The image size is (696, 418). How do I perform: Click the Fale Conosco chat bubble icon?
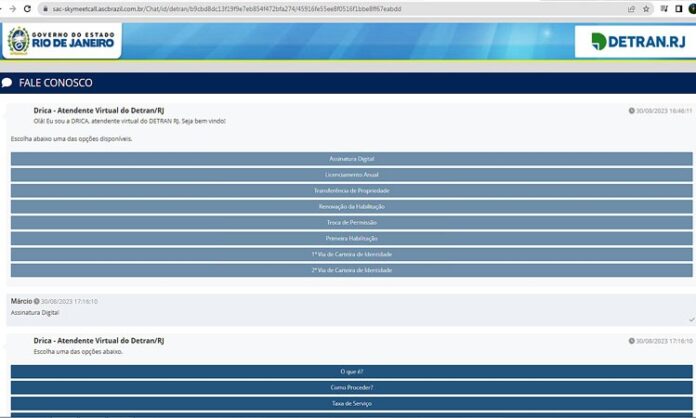8,83
